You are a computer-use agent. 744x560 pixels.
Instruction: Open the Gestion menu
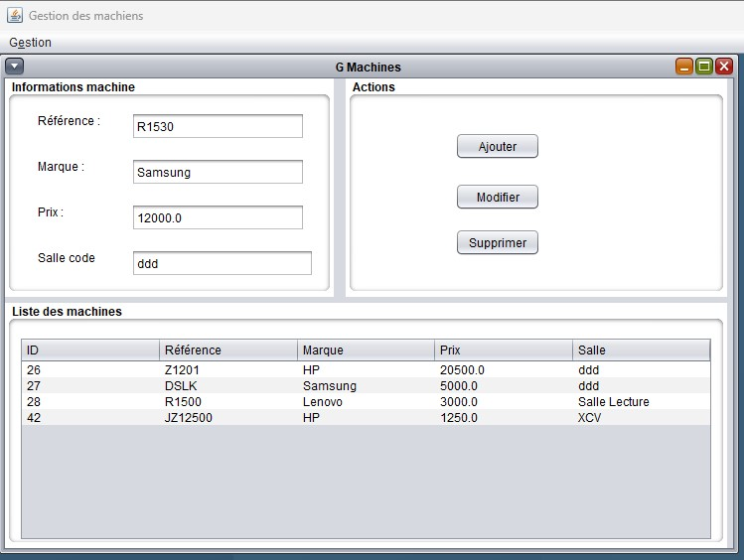pos(31,43)
